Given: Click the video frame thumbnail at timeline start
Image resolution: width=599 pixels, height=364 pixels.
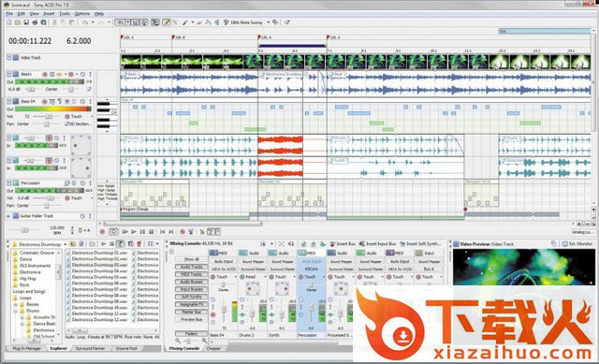Looking at the screenshot, I should (131, 62).
